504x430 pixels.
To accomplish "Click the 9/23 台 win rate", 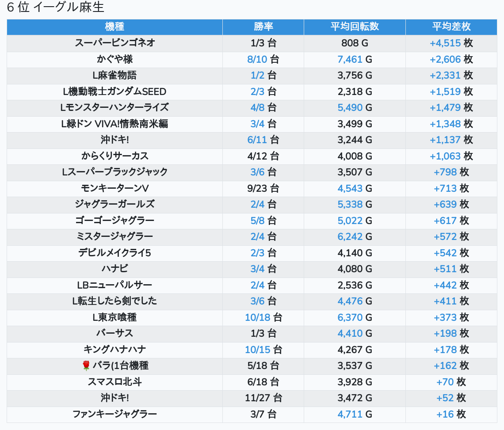I will click(263, 188).
